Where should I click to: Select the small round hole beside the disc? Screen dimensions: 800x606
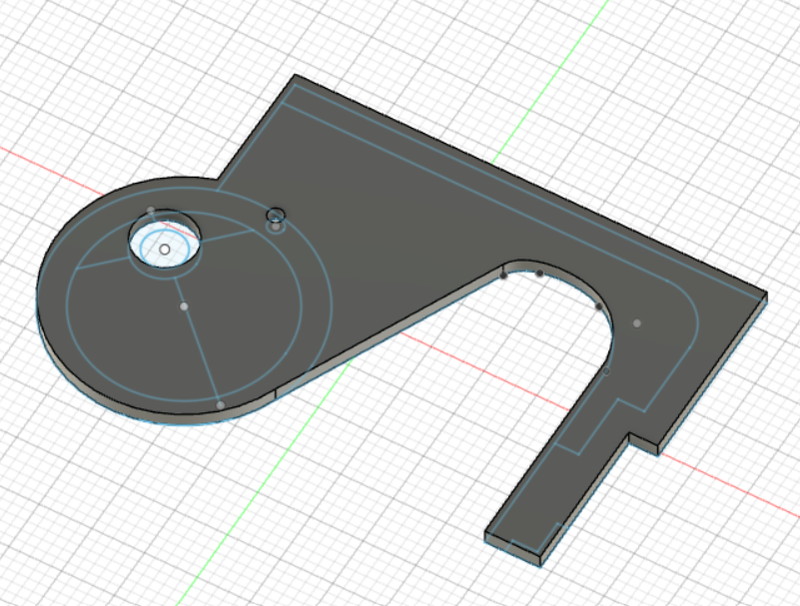276,215
